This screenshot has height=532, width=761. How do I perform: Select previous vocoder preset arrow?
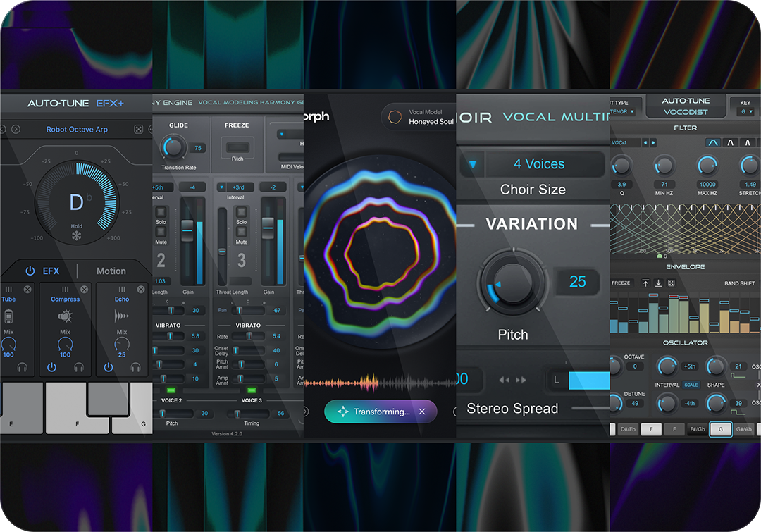[x=645, y=143]
